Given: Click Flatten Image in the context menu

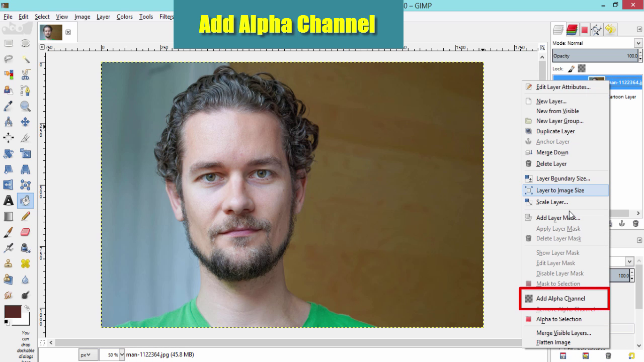Looking at the screenshot, I should pos(553,342).
